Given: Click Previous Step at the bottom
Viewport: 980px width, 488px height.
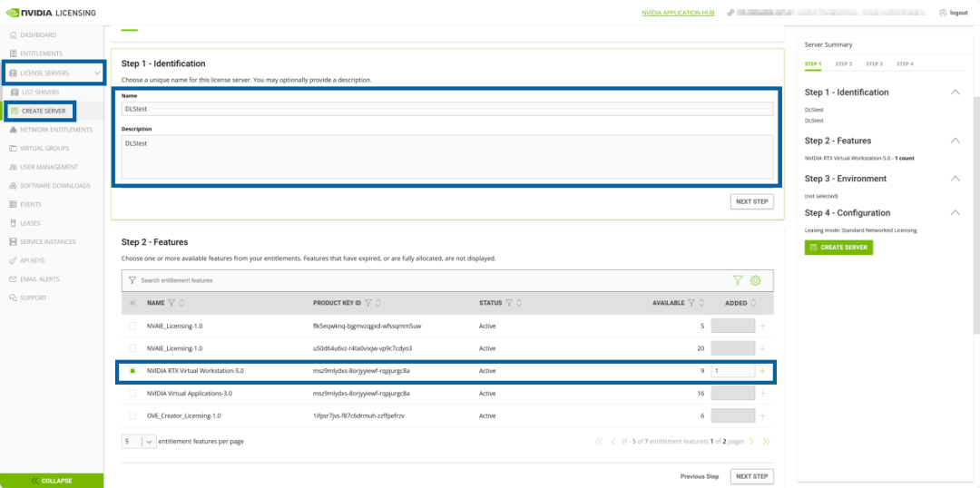Looking at the screenshot, I should click(700, 476).
